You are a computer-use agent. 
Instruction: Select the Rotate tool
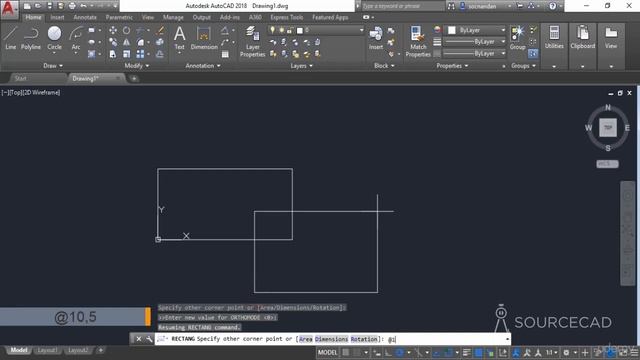(x=127, y=30)
